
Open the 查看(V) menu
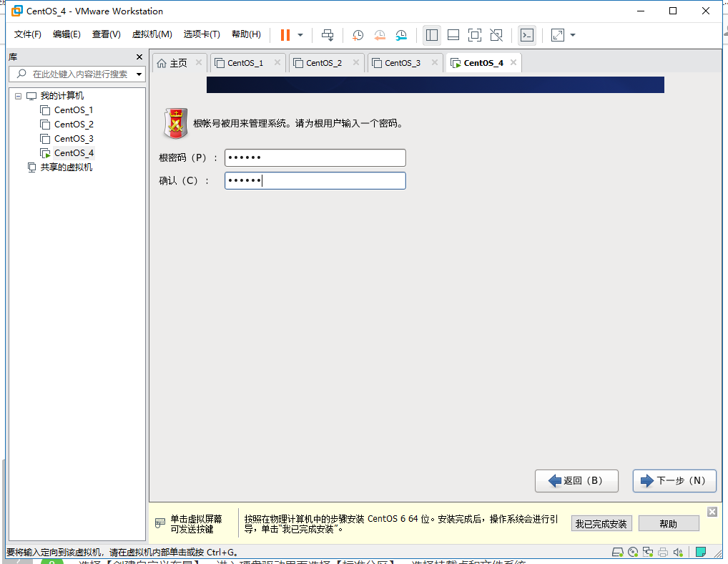(x=107, y=34)
